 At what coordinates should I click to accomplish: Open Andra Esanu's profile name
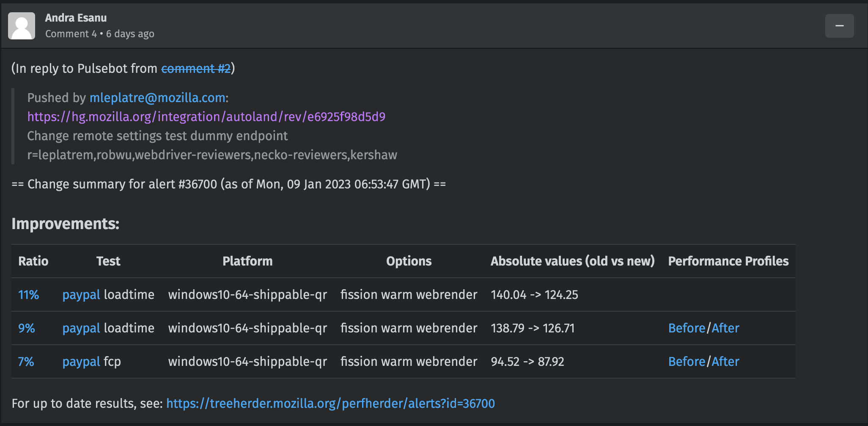pyautogui.click(x=76, y=18)
